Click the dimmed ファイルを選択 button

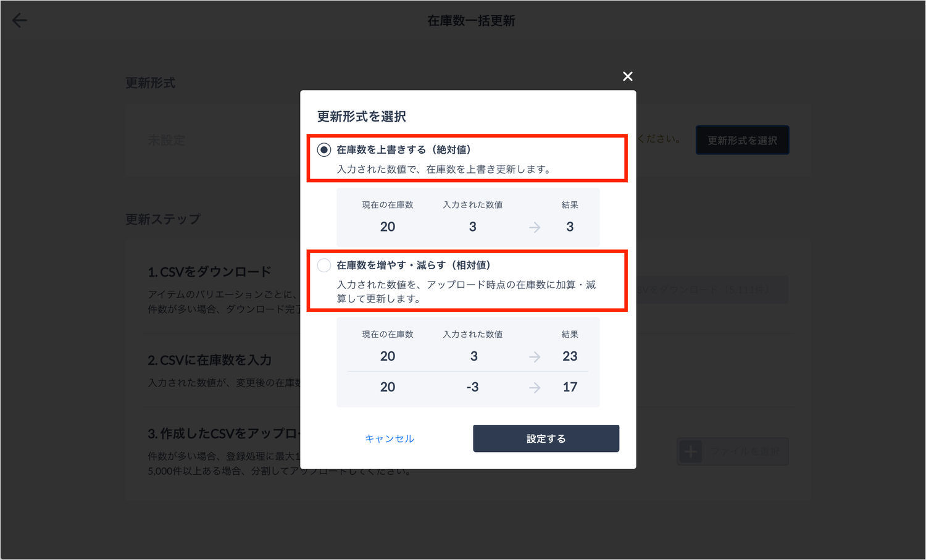[x=732, y=451]
